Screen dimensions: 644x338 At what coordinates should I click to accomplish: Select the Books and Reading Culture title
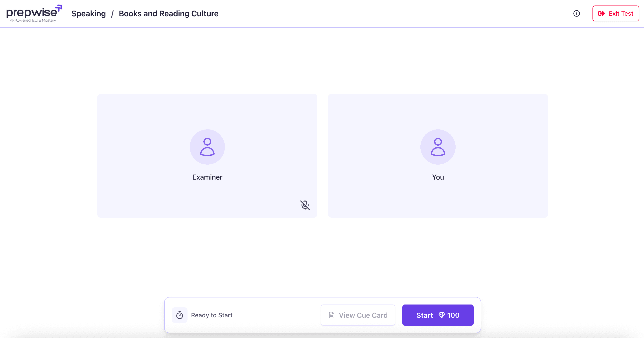pyautogui.click(x=169, y=13)
